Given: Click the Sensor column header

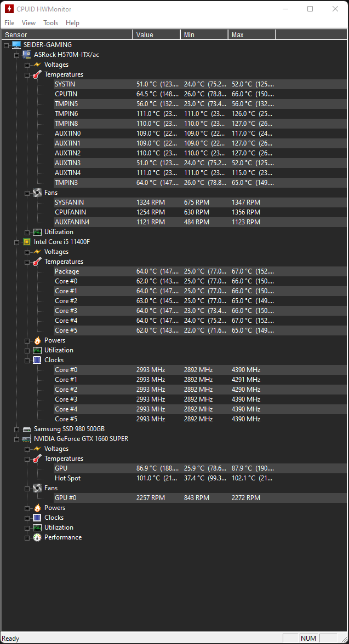Looking at the screenshot, I should [67, 35].
